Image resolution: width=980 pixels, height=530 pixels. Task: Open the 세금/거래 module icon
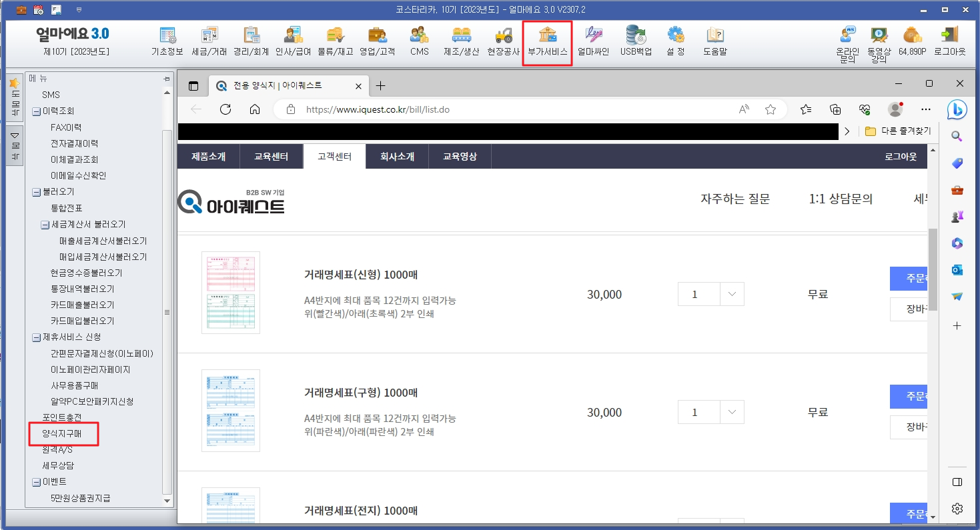click(209, 41)
